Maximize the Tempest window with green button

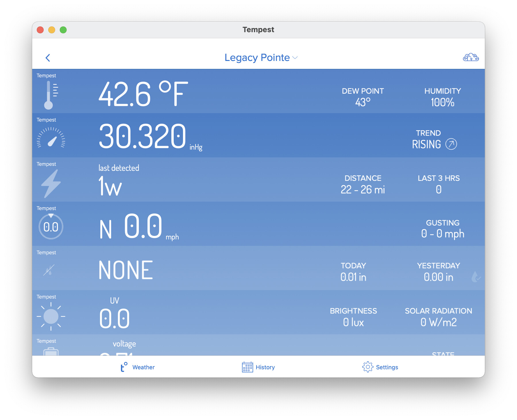pyautogui.click(x=63, y=30)
